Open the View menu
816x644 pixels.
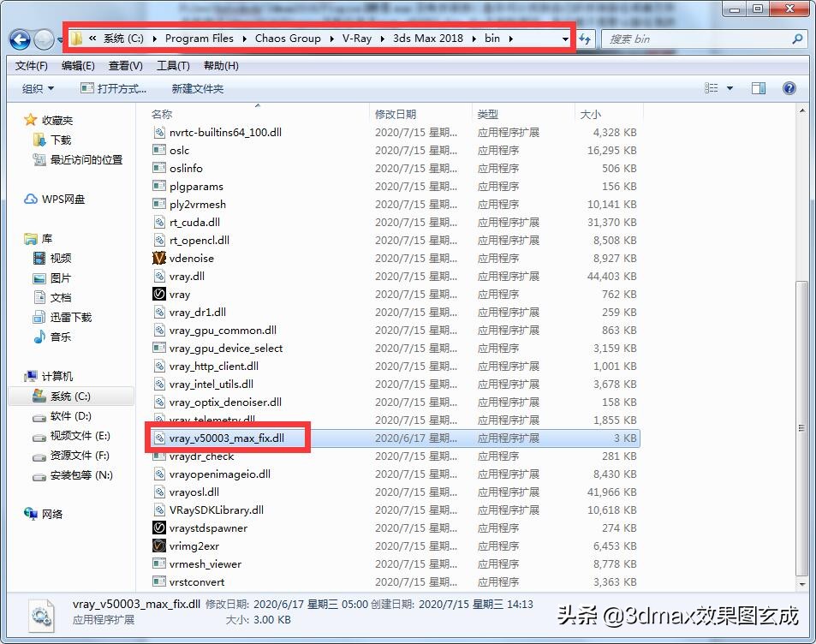tap(125, 66)
